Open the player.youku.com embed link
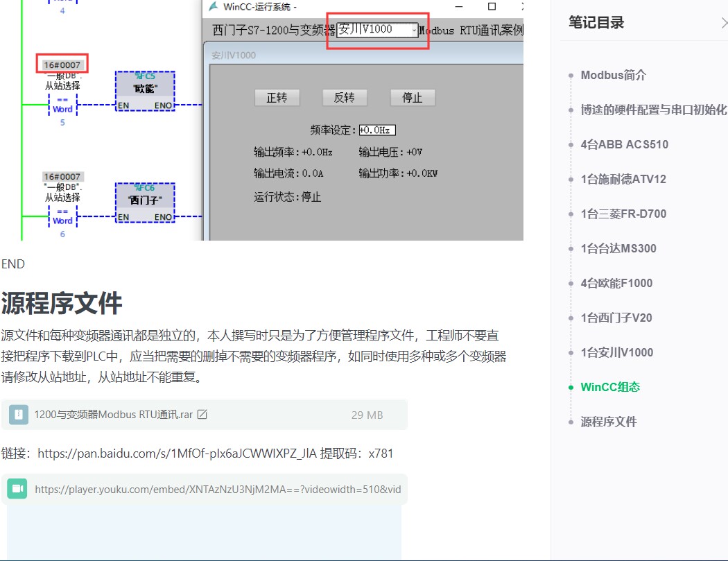728x561 pixels. click(218, 489)
